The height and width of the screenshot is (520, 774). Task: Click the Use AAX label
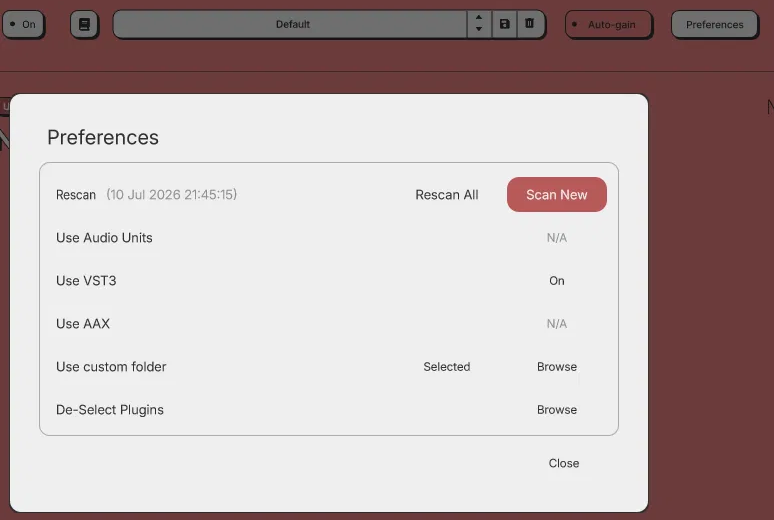(83, 323)
